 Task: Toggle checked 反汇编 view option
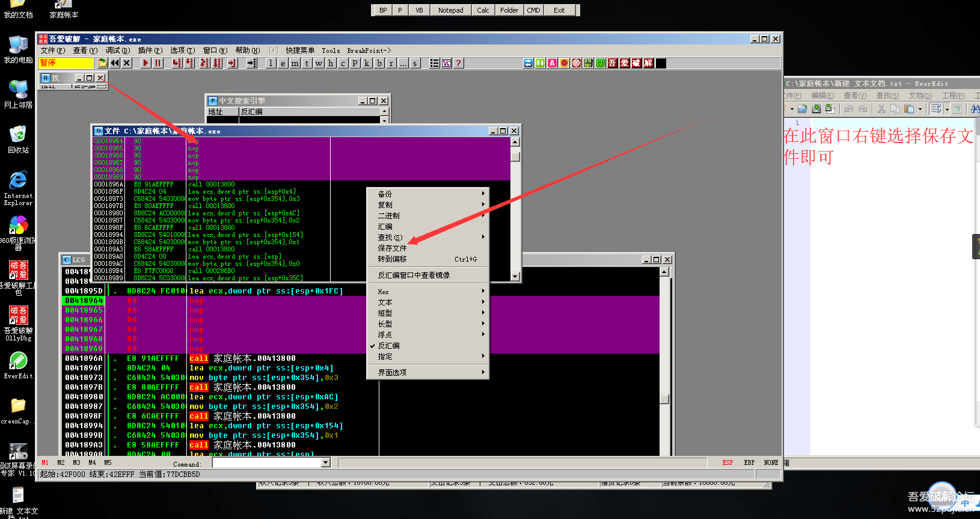point(428,346)
